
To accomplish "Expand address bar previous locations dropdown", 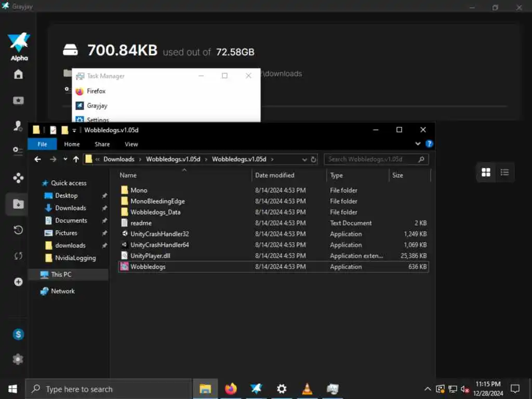I will 304,159.
